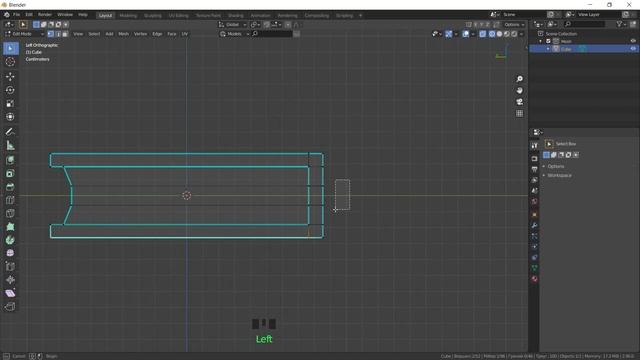
Task: Switch to Material Preview shading
Action: pyautogui.click(x=507, y=34)
